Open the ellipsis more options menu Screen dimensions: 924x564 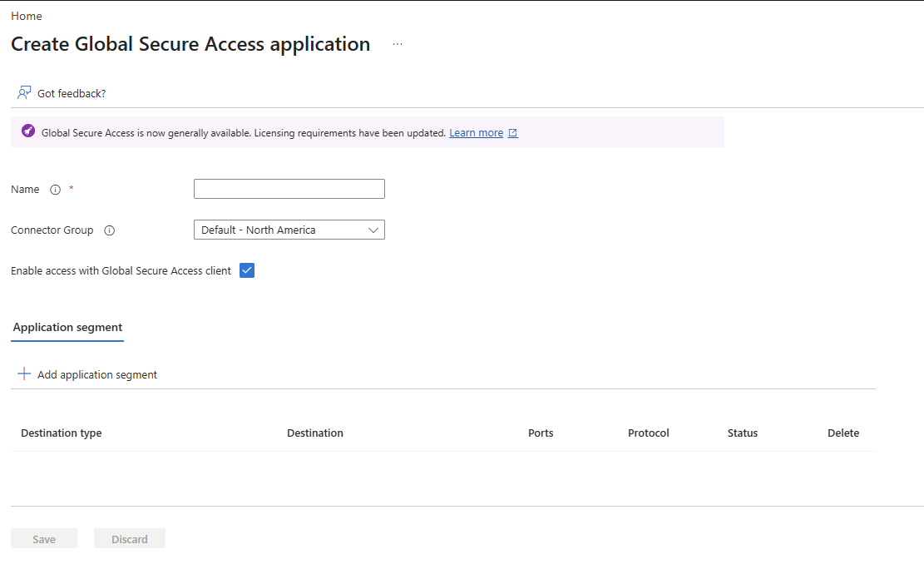[x=398, y=44]
